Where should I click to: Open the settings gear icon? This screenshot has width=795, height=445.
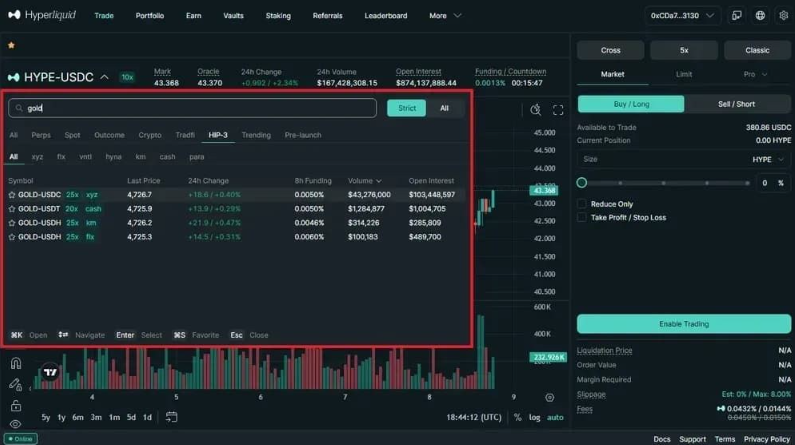pos(784,16)
